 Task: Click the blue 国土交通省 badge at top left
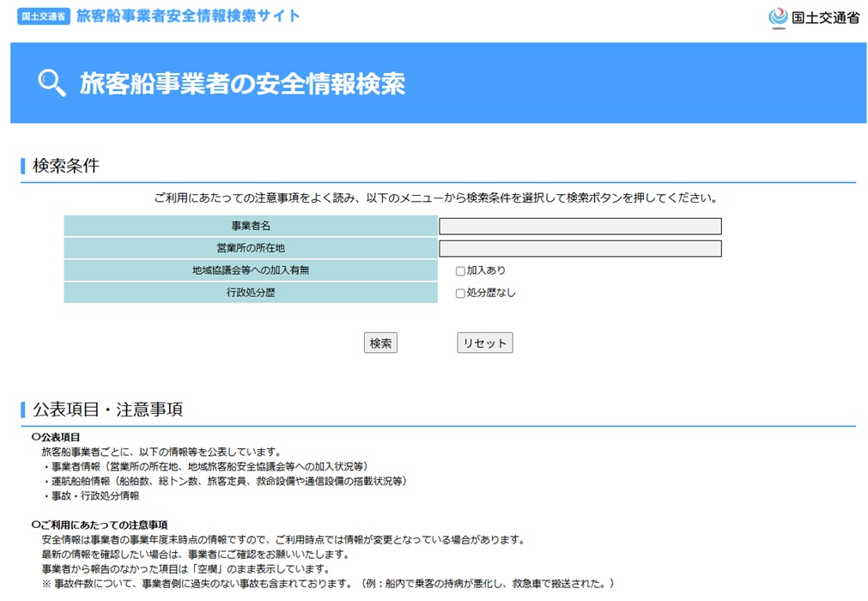click(43, 17)
